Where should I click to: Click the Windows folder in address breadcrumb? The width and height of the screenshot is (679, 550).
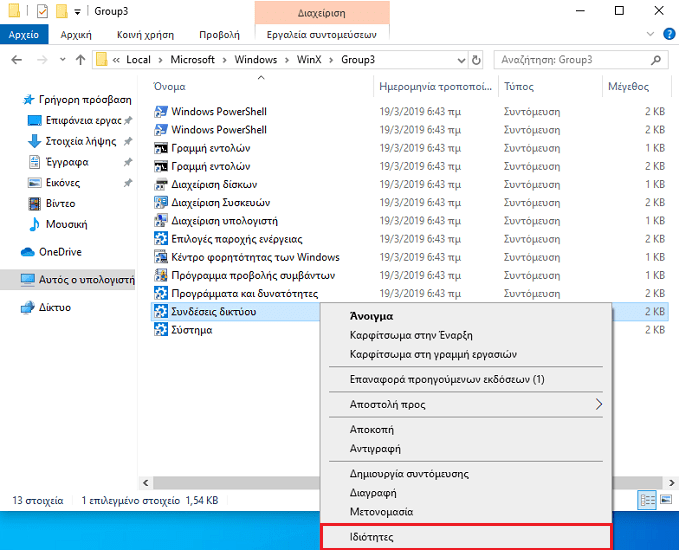click(x=256, y=60)
